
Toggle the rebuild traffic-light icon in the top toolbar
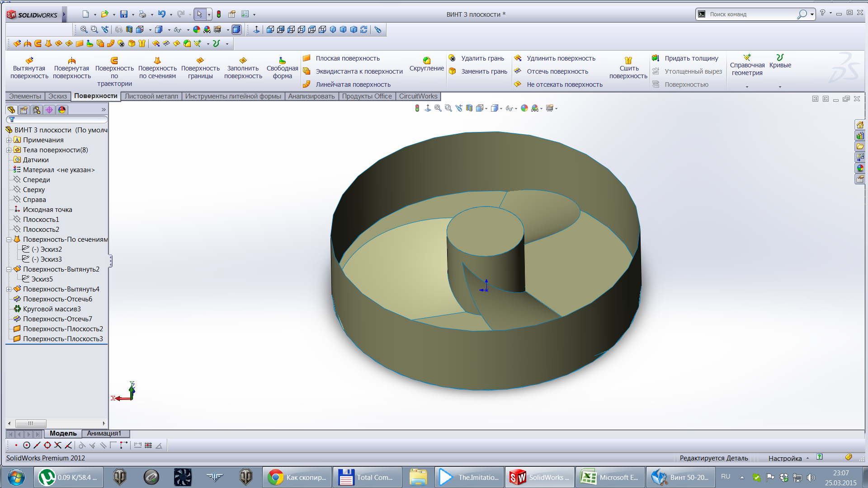pyautogui.click(x=219, y=14)
